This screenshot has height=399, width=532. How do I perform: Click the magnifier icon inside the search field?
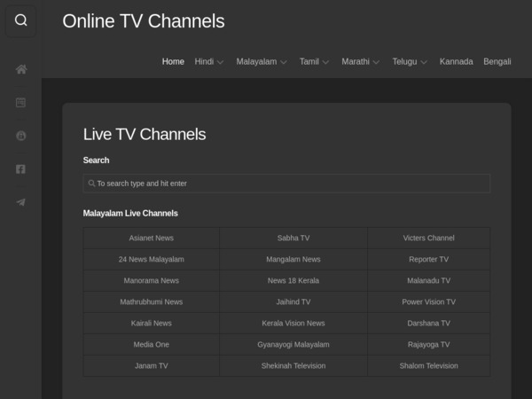[91, 184]
